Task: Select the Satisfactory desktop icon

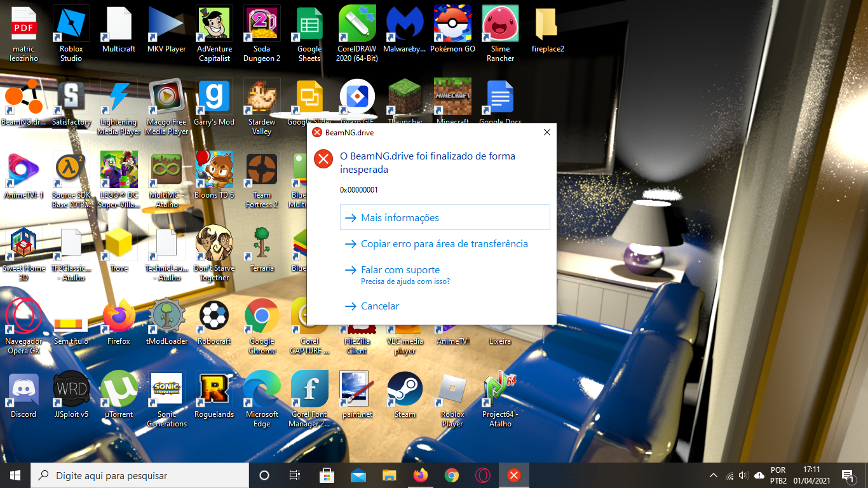Action: (x=71, y=103)
